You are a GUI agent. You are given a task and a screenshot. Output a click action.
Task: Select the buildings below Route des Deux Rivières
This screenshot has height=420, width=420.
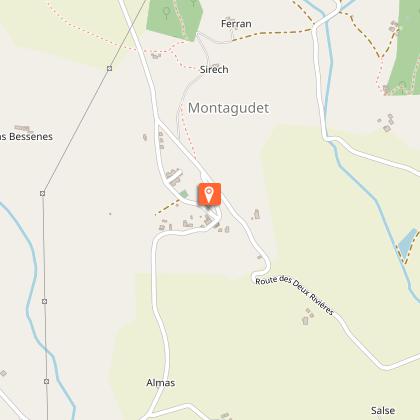[x=308, y=317]
